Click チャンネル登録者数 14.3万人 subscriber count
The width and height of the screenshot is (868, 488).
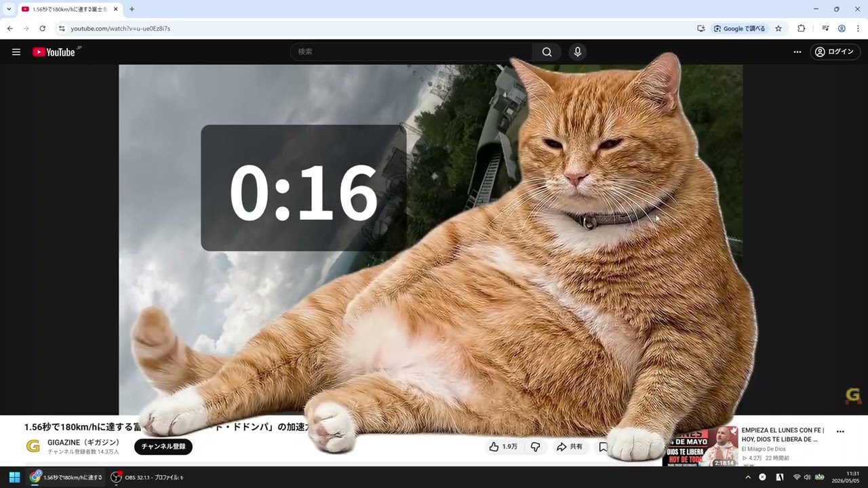(x=83, y=452)
